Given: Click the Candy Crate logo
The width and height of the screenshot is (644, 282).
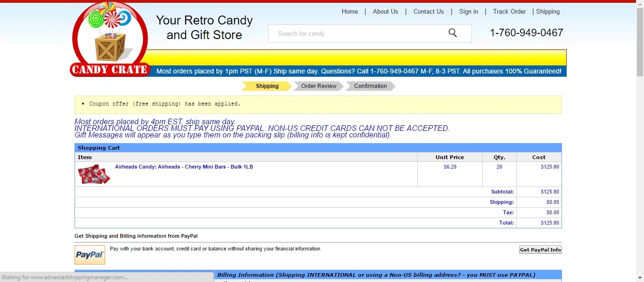Looking at the screenshot, I should click(110, 39).
